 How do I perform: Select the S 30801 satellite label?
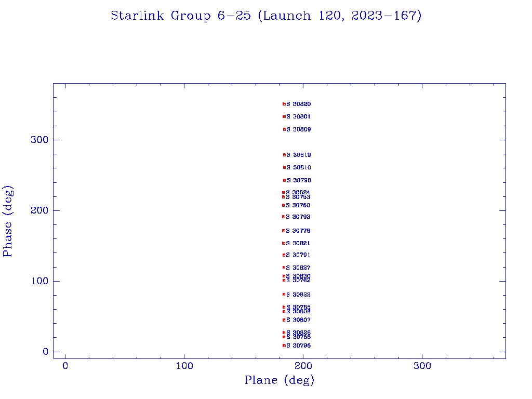299,117
